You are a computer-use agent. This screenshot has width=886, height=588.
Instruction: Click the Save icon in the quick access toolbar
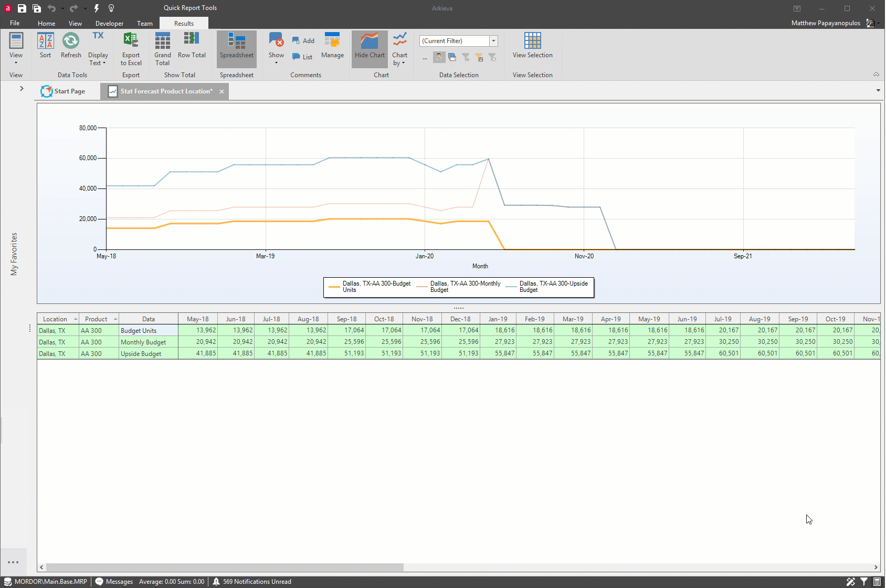[x=22, y=8]
